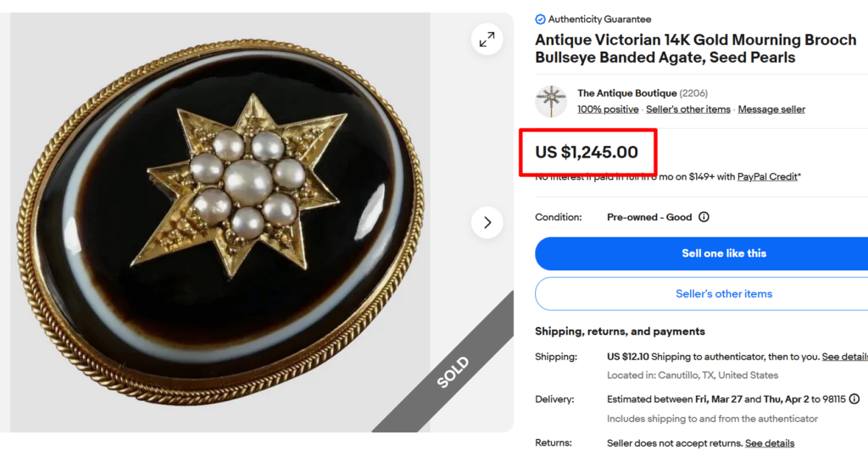View the seller's 100% positive feedback
The image size is (868, 450).
608,109
